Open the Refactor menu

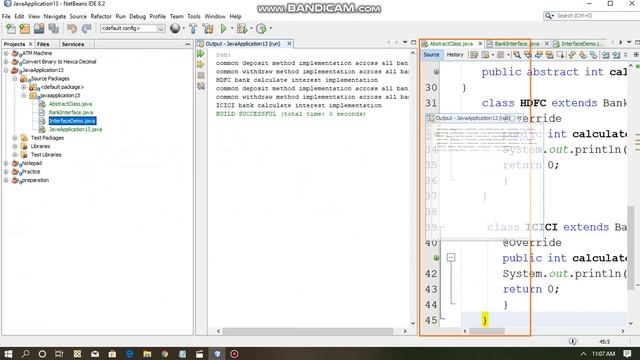tap(101, 16)
